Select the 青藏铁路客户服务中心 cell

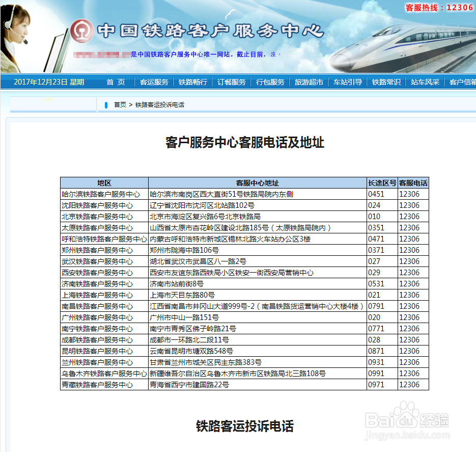click(104, 385)
